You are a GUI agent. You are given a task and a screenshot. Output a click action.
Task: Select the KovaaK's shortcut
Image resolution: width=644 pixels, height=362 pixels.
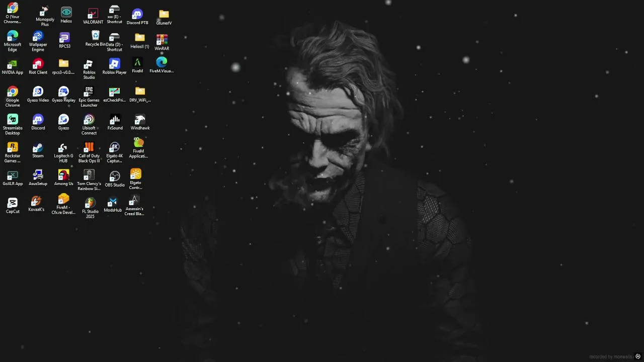[36, 204]
